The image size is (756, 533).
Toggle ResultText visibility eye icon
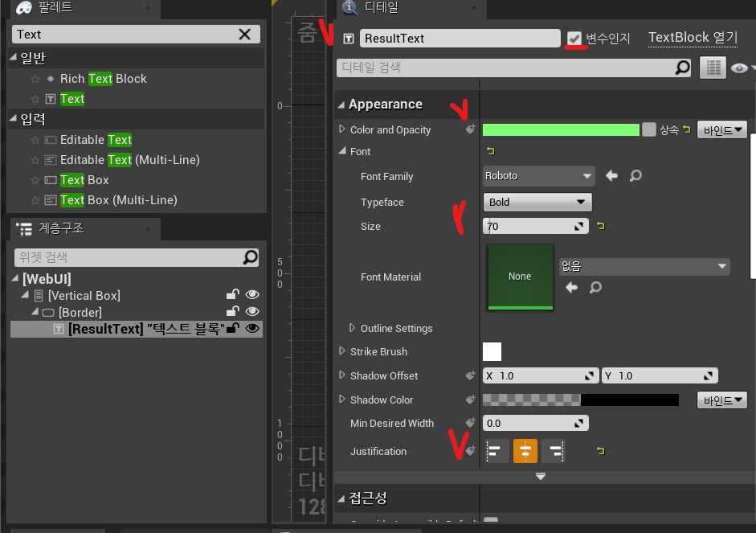click(x=252, y=328)
